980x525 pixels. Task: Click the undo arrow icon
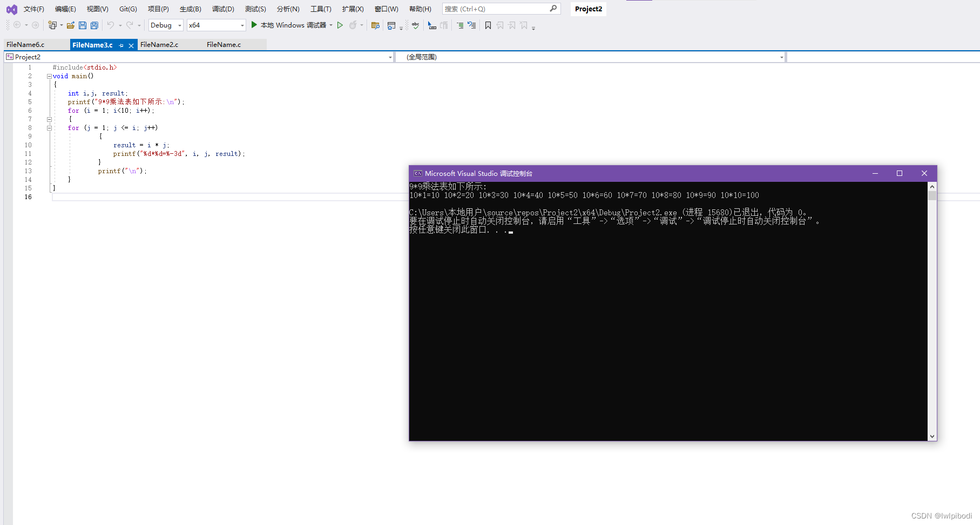point(111,25)
